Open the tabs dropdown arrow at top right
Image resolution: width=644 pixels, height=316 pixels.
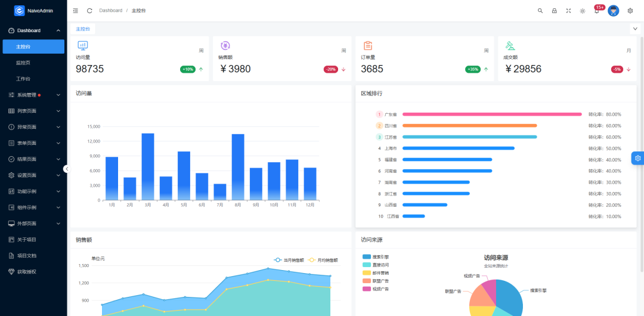click(634, 29)
